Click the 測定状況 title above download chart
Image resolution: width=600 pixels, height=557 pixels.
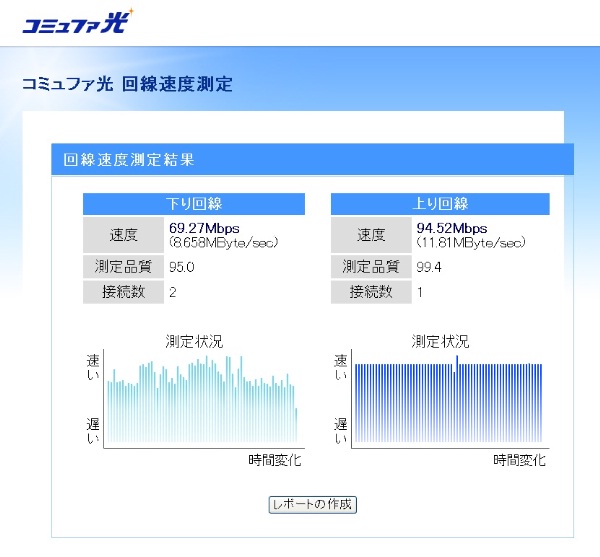tap(194, 341)
